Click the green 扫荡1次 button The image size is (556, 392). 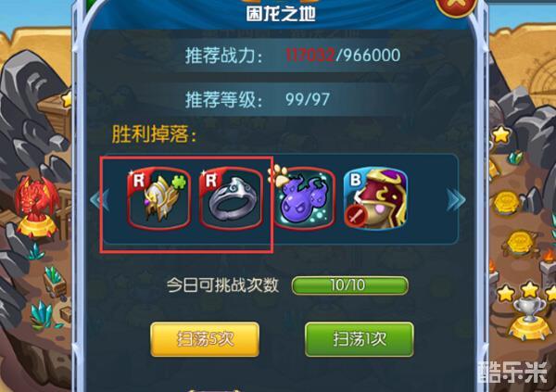360,339
